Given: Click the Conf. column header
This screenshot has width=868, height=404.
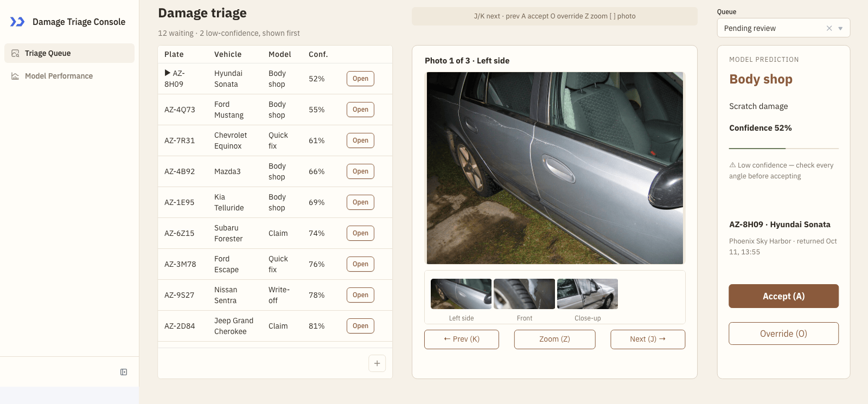Looking at the screenshot, I should pyautogui.click(x=318, y=54).
